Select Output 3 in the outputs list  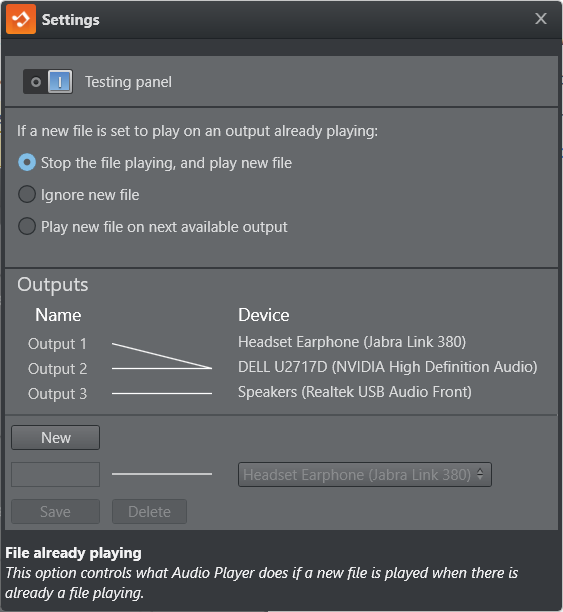tap(57, 394)
